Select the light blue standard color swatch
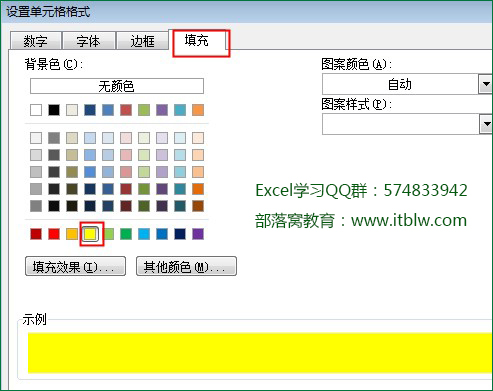The height and width of the screenshot is (391, 493). [x=144, y=234]
